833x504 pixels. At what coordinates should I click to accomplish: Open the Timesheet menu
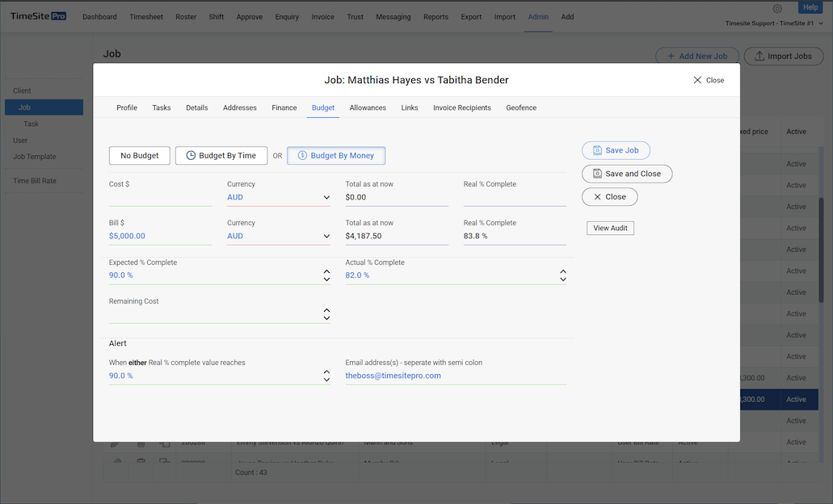pyautogui.click(x=146, y=17)
